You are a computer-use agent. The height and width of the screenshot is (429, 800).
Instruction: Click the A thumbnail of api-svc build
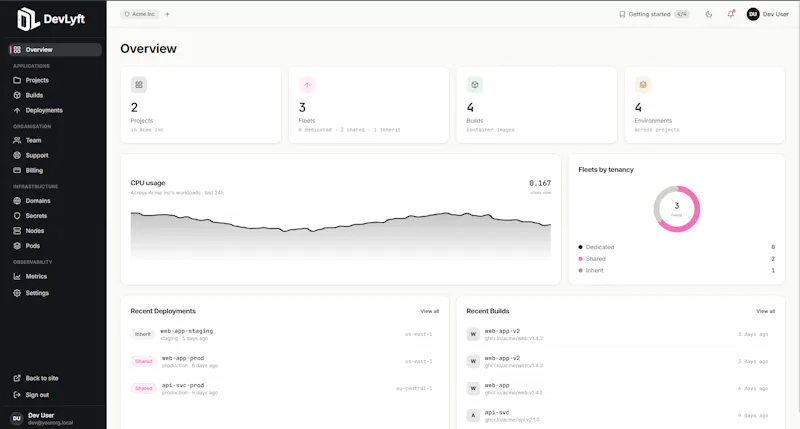pyautogui.click(x=473, y=415)
